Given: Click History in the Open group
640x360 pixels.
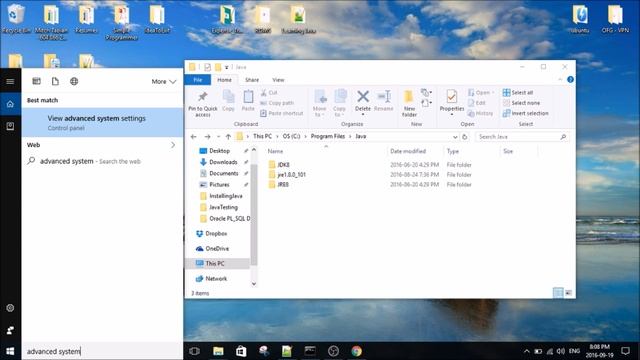Looking at the screenshot, I should [480, 113].
